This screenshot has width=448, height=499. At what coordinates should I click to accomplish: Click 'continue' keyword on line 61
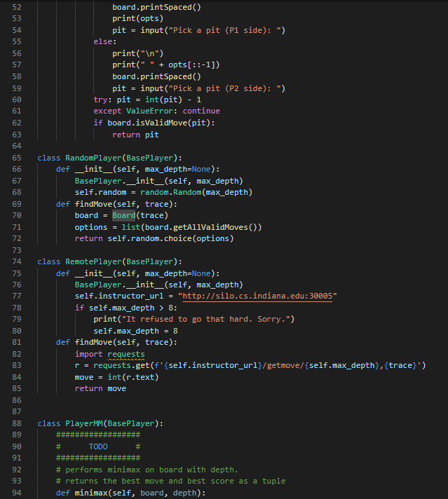(x=201, y=111)
